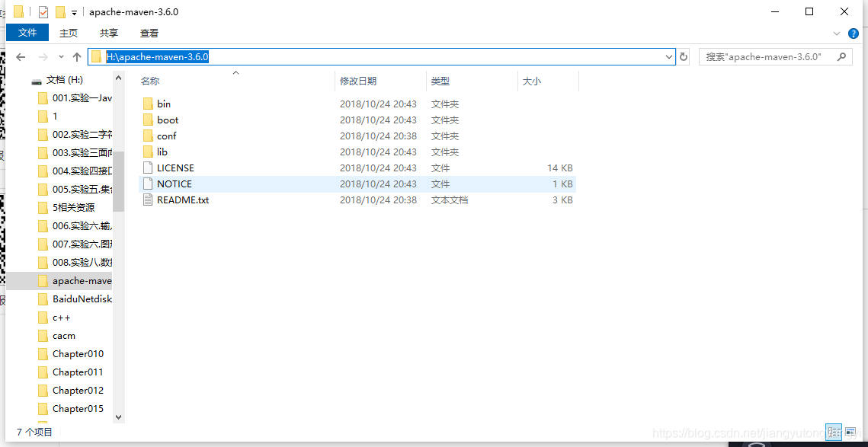Click the navigation pane scrollbar thumb

118,181
